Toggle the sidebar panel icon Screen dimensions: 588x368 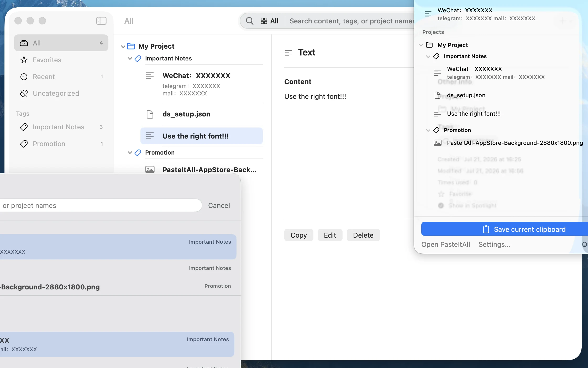(101, 21)
